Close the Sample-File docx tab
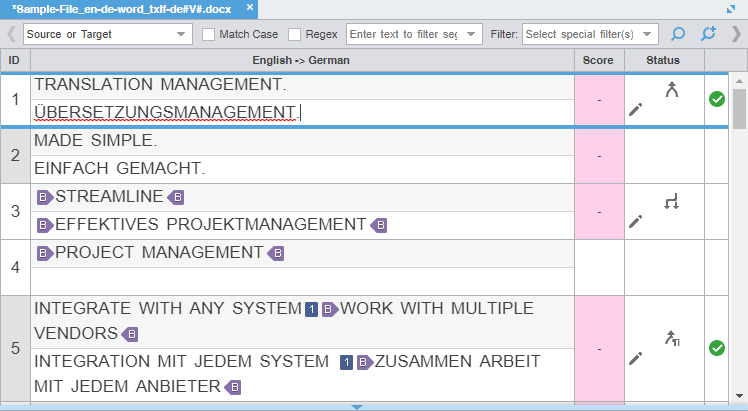The width and height of the screenshot is (748, 411). tap(250, 8)
